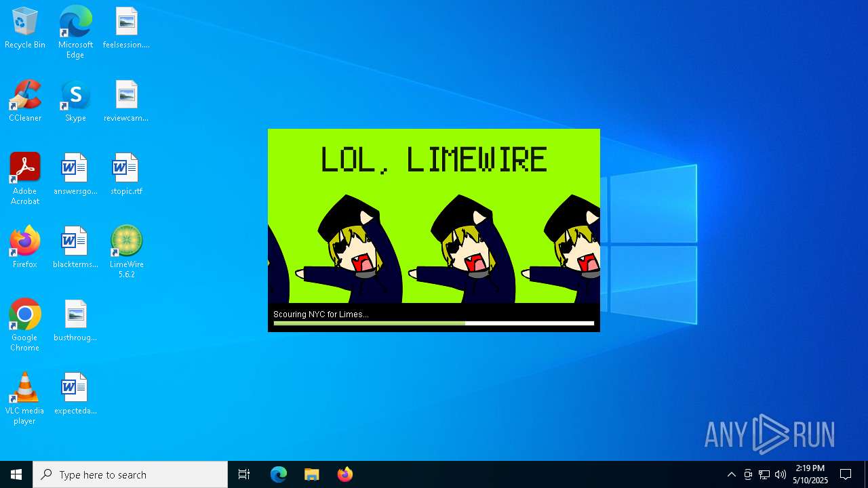Click the Meet Now tray icon
The image size is (868, 488).
click(748, 474)
